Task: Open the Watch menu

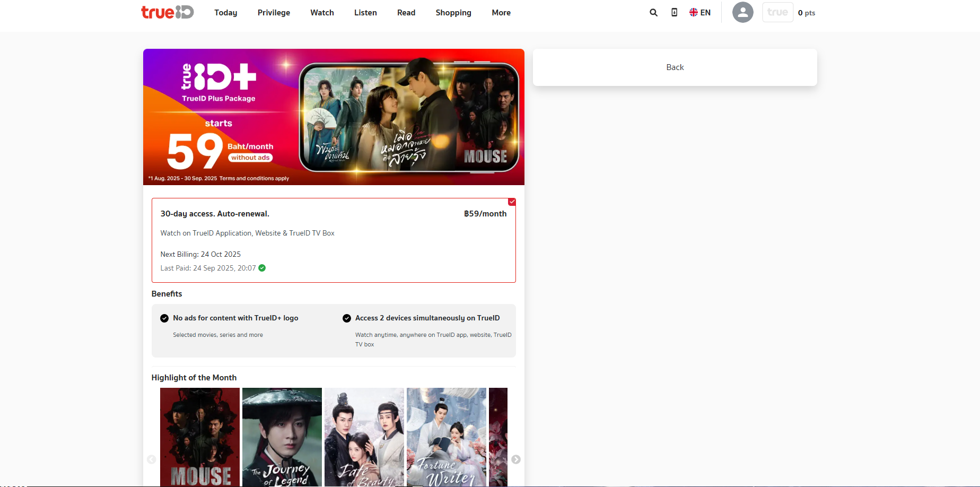Action: point(322,13)
